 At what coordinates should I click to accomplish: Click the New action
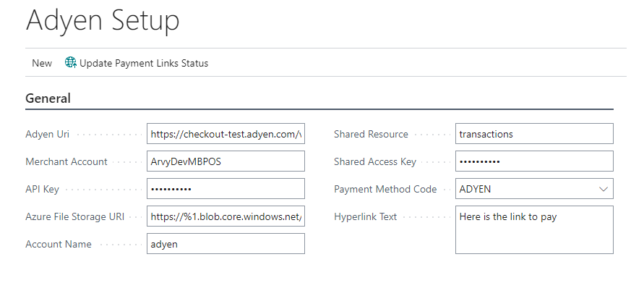point(42,63)
